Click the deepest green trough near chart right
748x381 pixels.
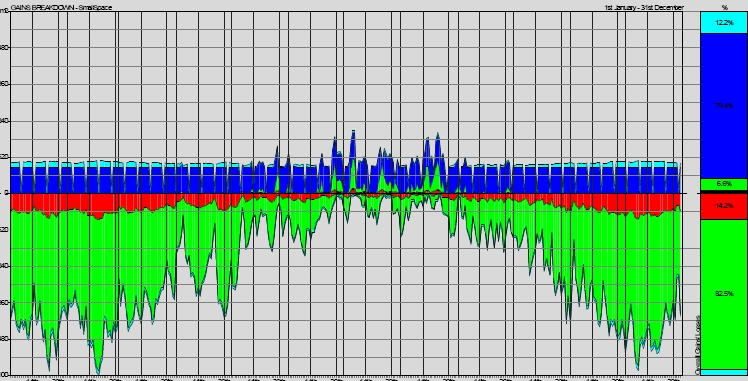click(x=637, y=361)
